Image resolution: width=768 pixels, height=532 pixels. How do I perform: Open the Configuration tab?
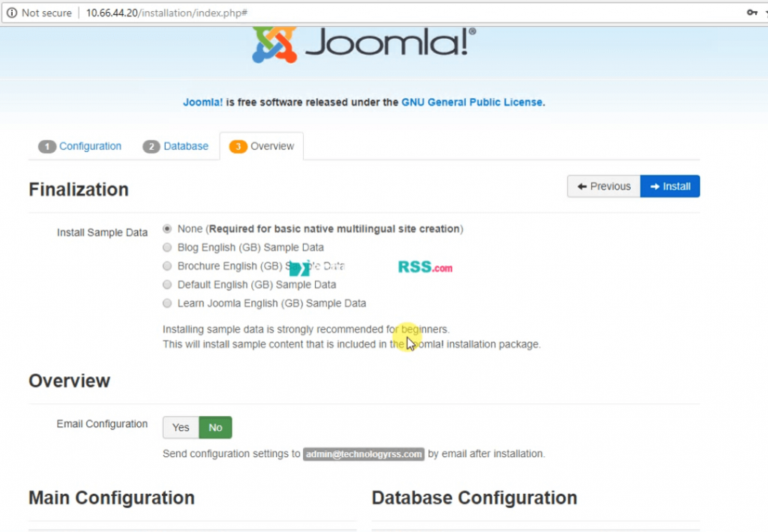pos(79,146)
